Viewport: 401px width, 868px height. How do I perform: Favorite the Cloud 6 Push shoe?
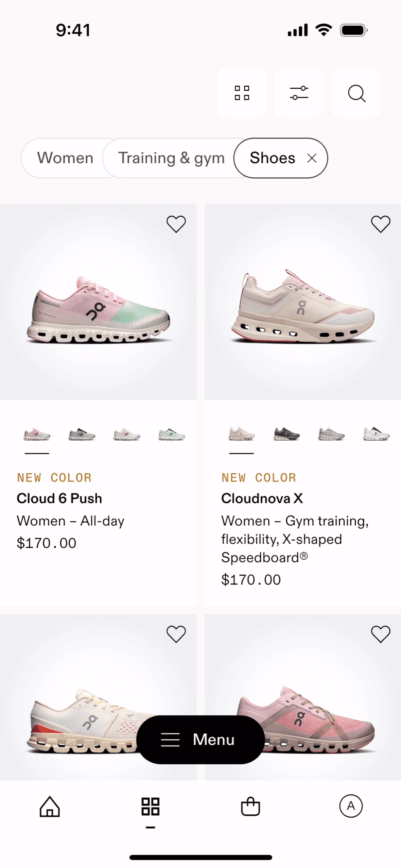[176, 224]
